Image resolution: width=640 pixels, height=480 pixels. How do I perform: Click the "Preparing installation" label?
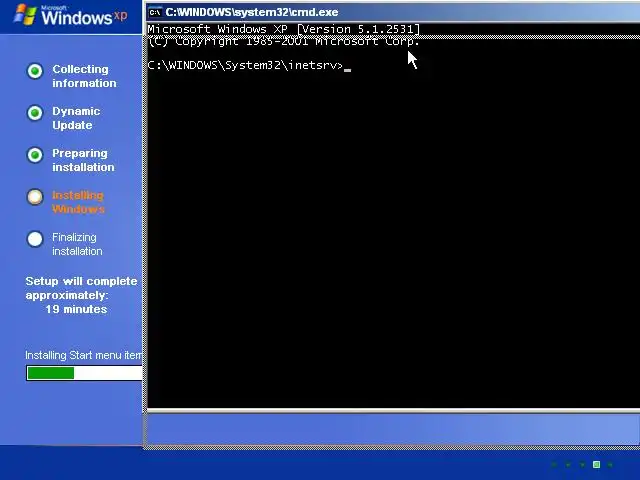click(83, 160)
